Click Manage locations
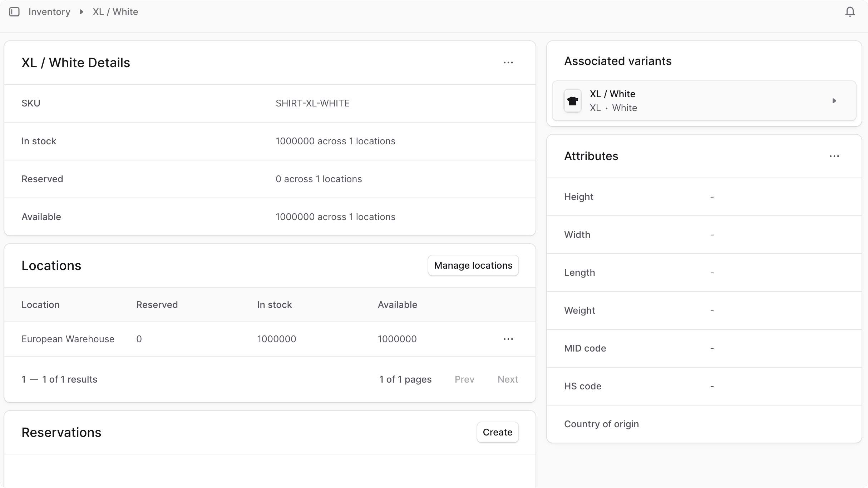Image resolution: width=868 pixels, height=488 pixels. click(473, 265)
